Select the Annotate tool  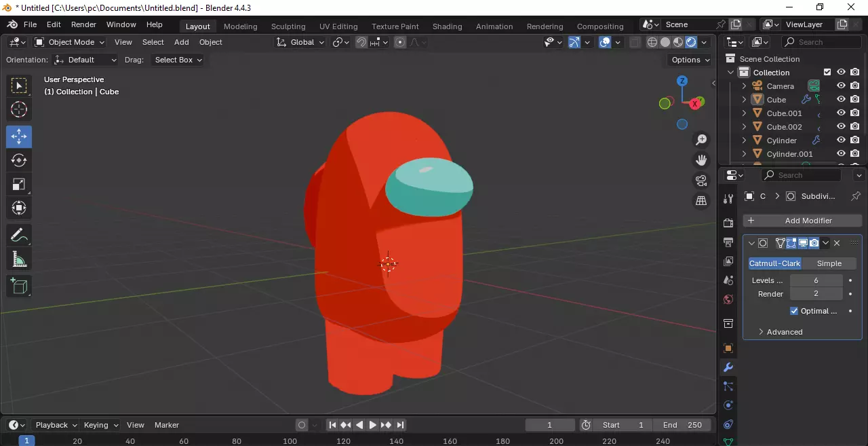19,236
